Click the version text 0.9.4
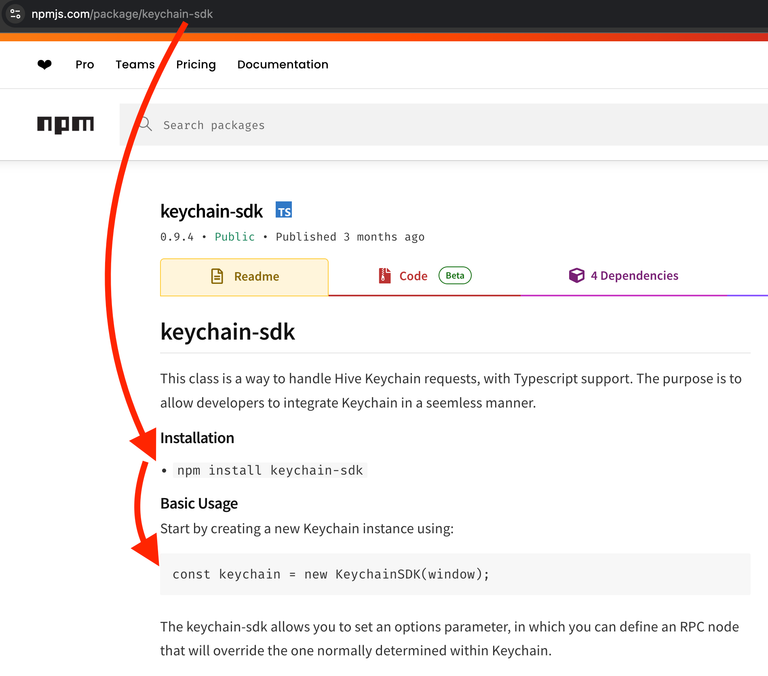Viewport: 768px width, 676px height. (177, 237)
